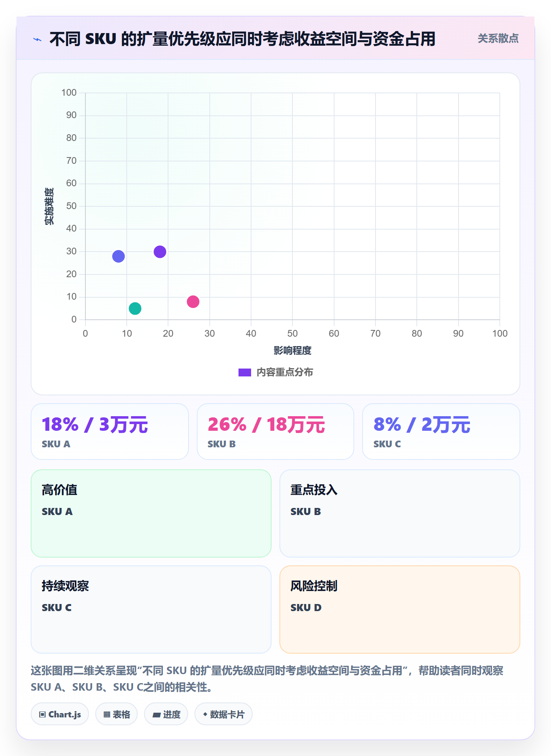Image resolution: width=551 pixels, height=756 pixels.
Task: Click the chart title starting with 不同 SKU
Action: pyautogui.click(x=242, y=39)
